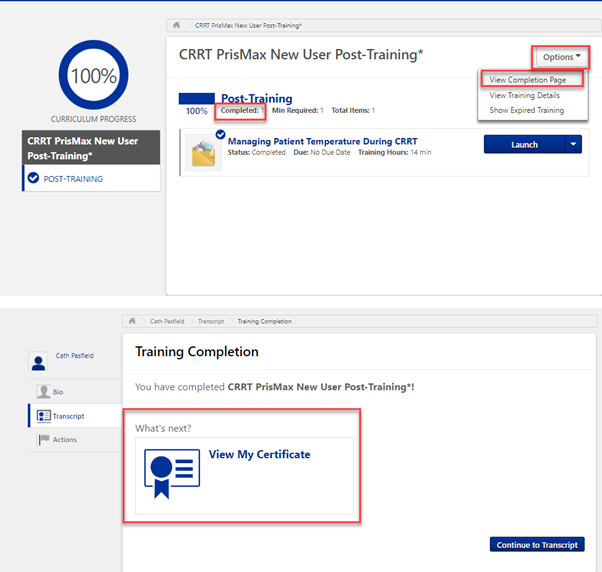Click the Training Completion breadcrumb item

265,321
